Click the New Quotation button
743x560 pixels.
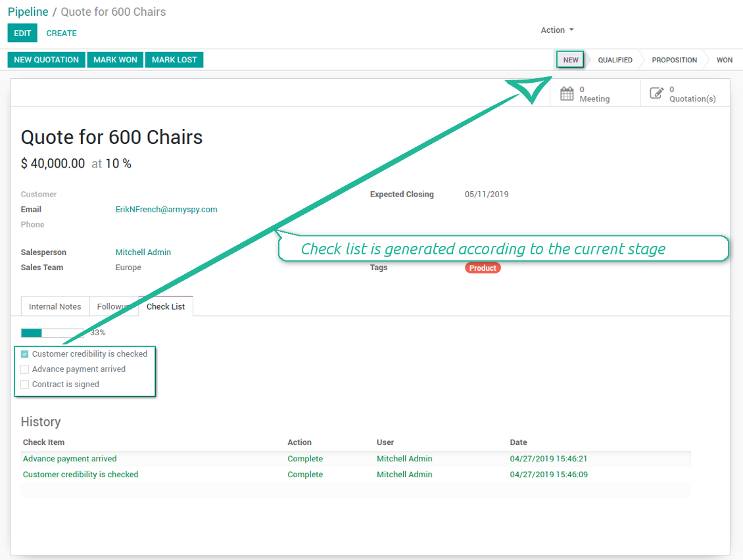(x=47, y=60)
